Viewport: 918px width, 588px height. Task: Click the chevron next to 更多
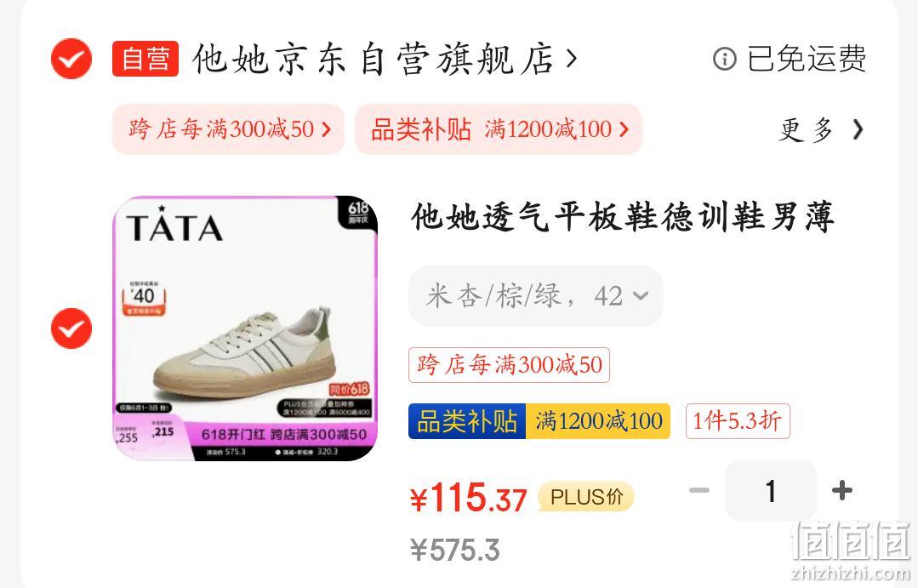[858, 129]
